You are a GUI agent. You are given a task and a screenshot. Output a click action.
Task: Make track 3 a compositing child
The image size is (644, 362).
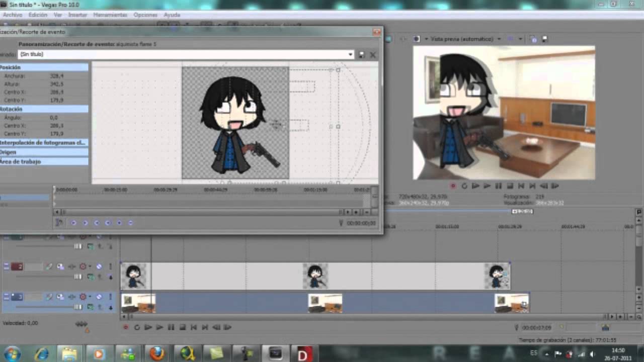pos(110,307)
